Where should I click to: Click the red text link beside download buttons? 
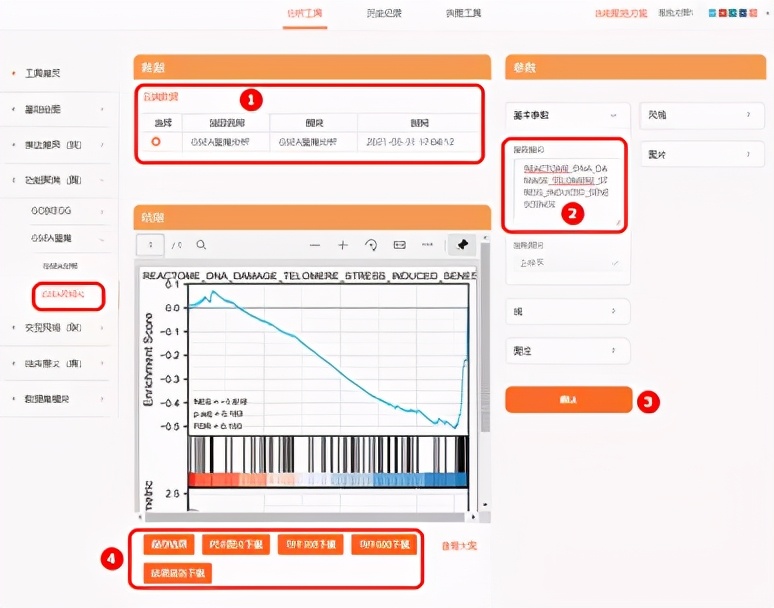pyautogui.click(x=459, y=546)
